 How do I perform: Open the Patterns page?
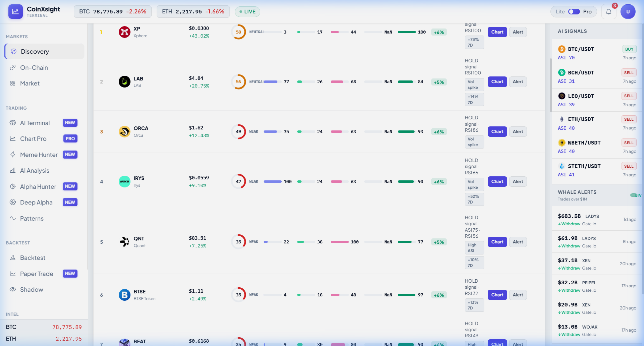click(x=44, y=218)
